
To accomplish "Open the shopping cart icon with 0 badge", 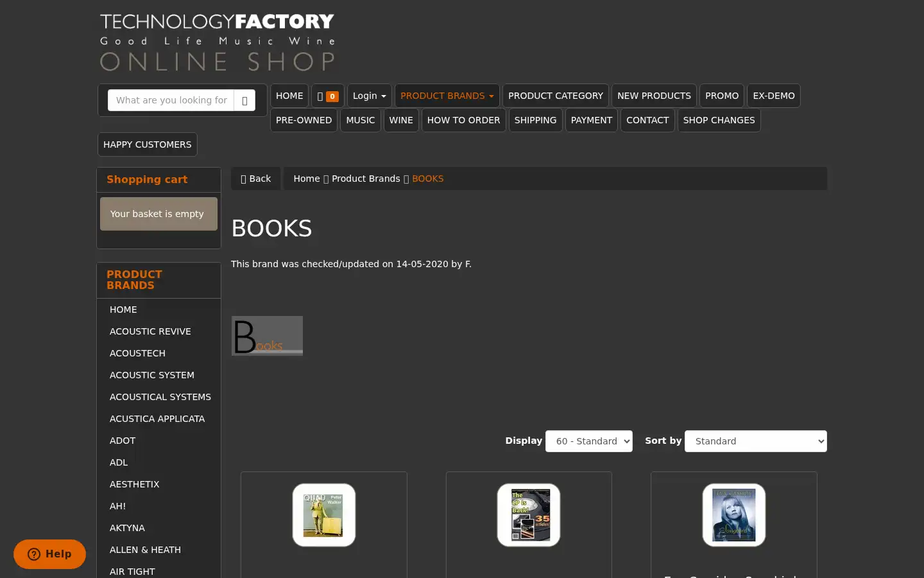I will (328, 96).
